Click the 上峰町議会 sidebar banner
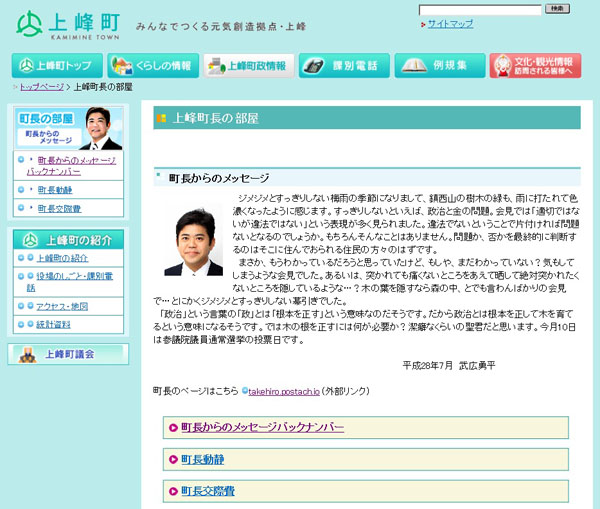Screen dimensions: 600x509 68,354
